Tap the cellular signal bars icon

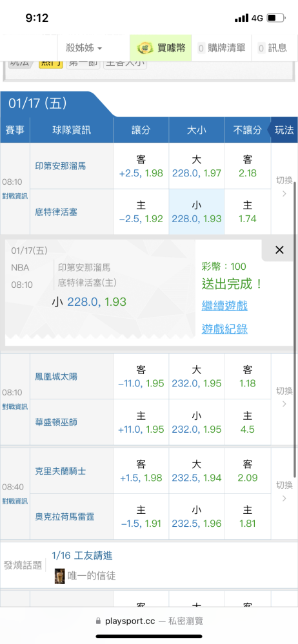pyautogui.click(x=242, y=18)
